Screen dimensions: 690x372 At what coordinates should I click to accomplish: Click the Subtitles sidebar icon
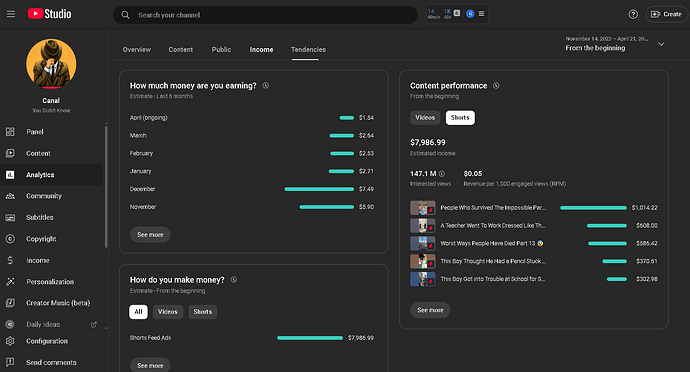pos(10,217)
